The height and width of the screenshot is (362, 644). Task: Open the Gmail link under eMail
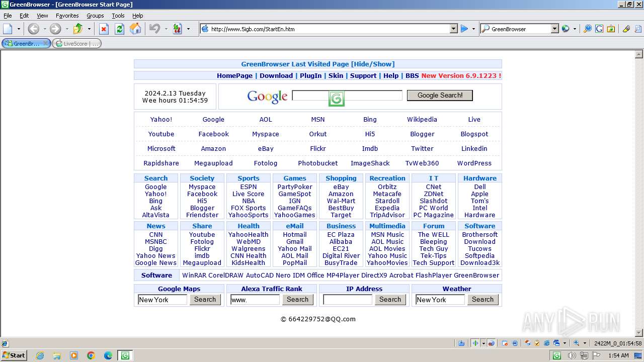pyautogui.click(x=295, y=242)
